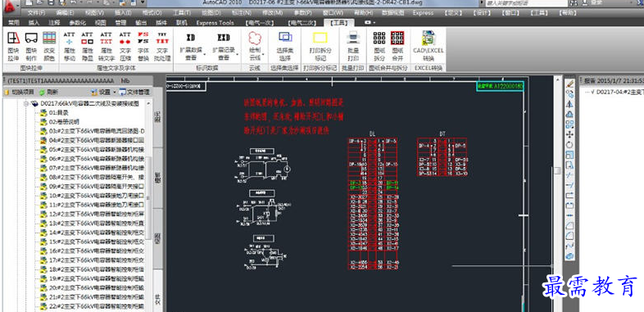Select the Move tool in Modify toolbar

coord(569,134)
